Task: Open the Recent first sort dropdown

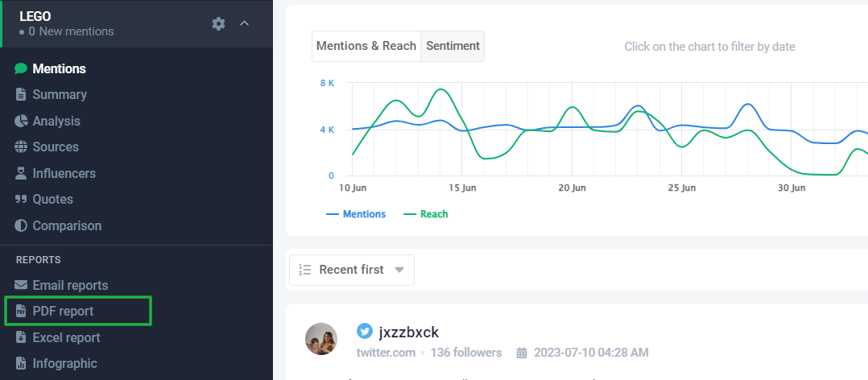Action: point(352,270)
